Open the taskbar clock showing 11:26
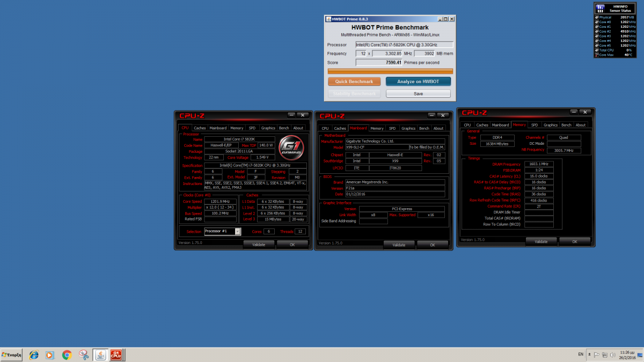644x362 pixels. [628, 354]
